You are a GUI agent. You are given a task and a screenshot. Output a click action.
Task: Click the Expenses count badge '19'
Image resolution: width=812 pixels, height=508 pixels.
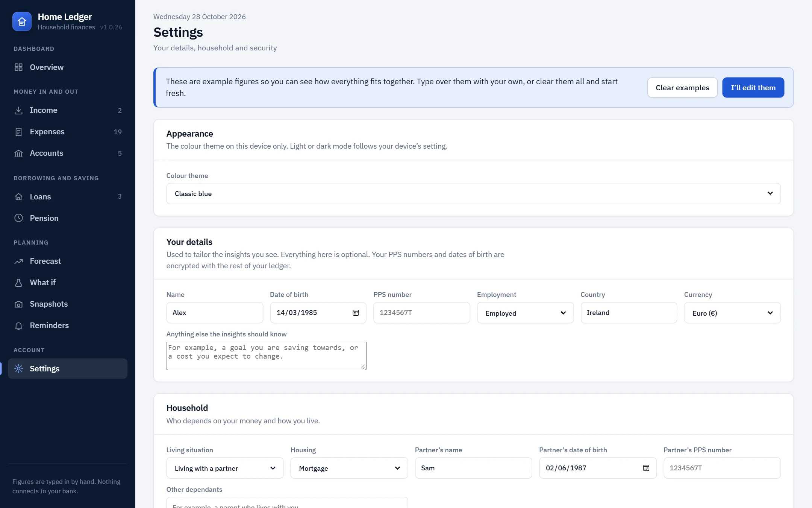coord(118,132)
